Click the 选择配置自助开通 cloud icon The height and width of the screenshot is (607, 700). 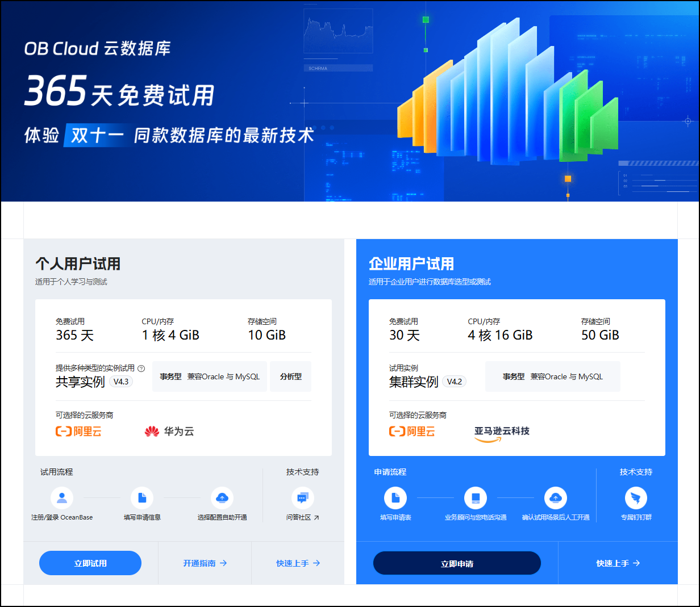click(222, 498)
